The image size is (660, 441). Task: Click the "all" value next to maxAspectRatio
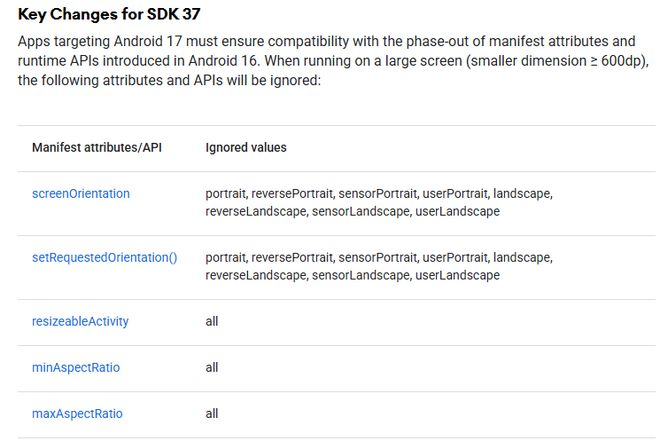point(212,413)
